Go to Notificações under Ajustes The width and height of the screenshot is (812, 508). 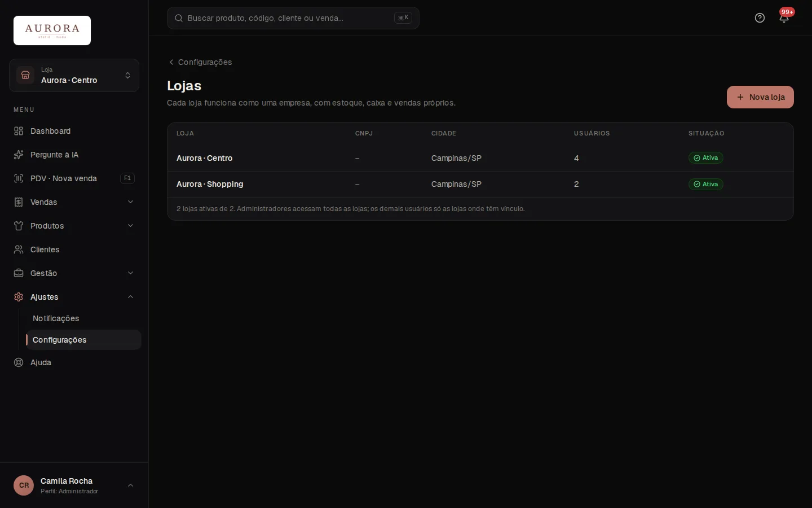point(83,318)
